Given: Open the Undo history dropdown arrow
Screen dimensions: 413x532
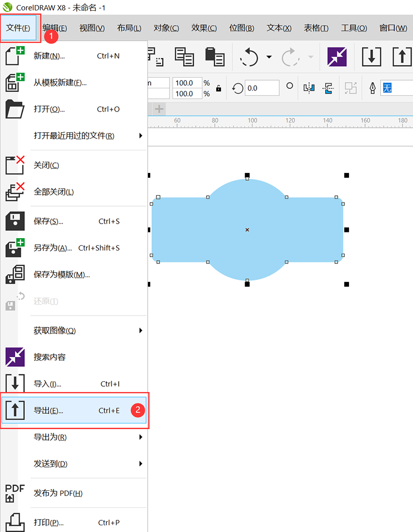Looking at the screenshot, I should coord(269,57).
